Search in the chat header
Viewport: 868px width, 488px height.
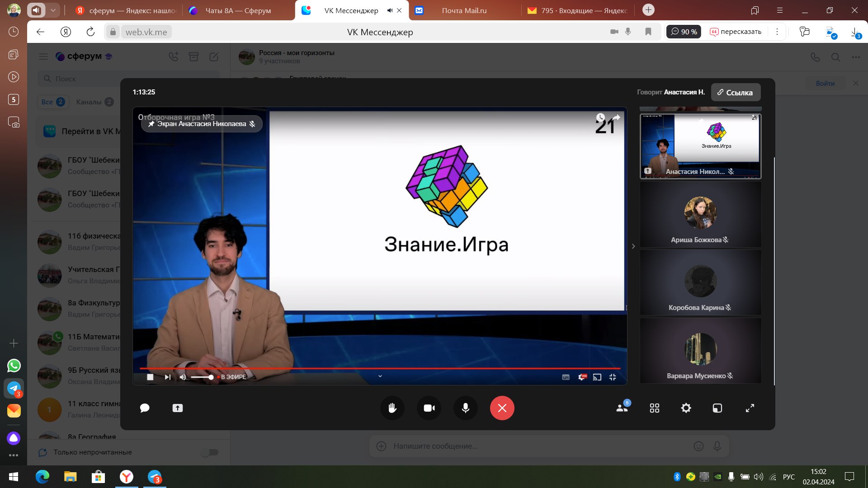coord(835,57)
